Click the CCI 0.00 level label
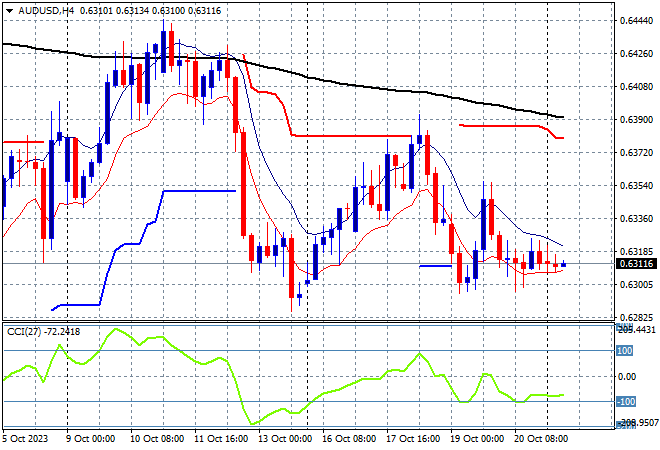Viewport: 660px width, 450px height. [x=628, y=376]
